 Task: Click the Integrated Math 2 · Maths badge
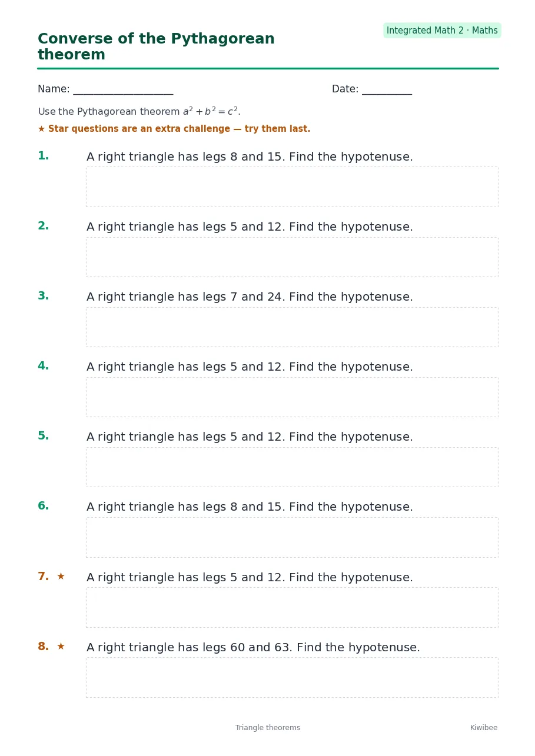pos(442,31)
